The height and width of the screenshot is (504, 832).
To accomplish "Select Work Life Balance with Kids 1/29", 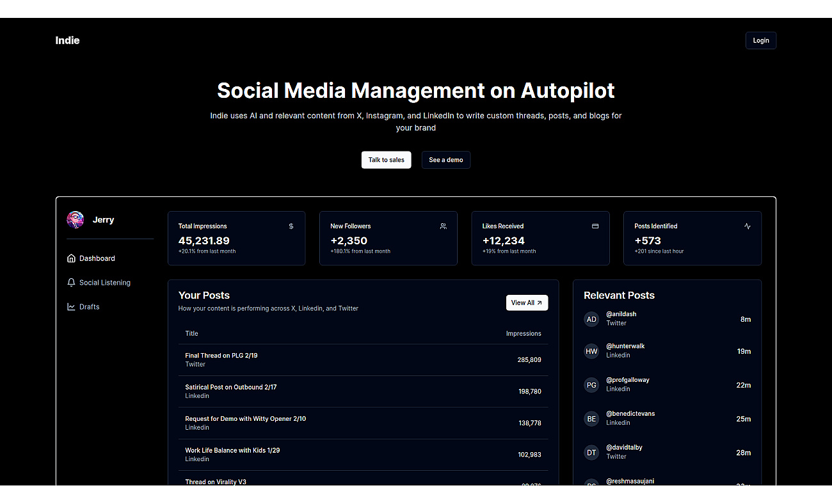I will (232, 450).
